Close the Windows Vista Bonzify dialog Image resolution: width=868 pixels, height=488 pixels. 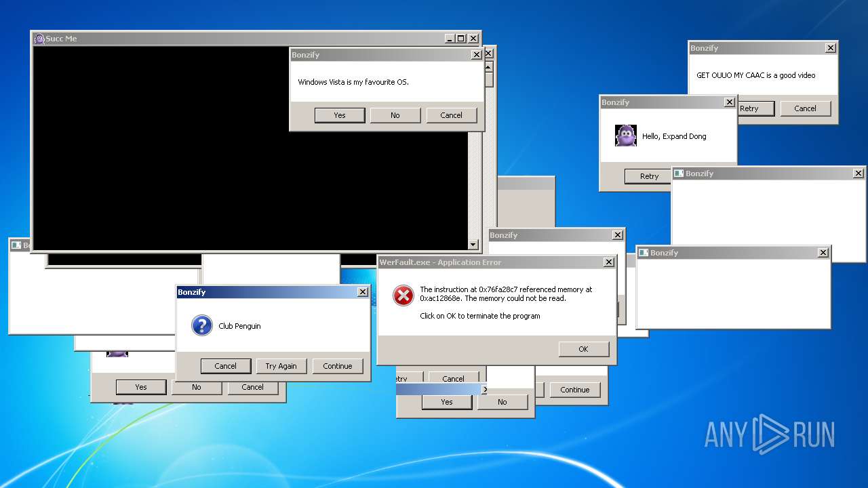tap(477, 55)
